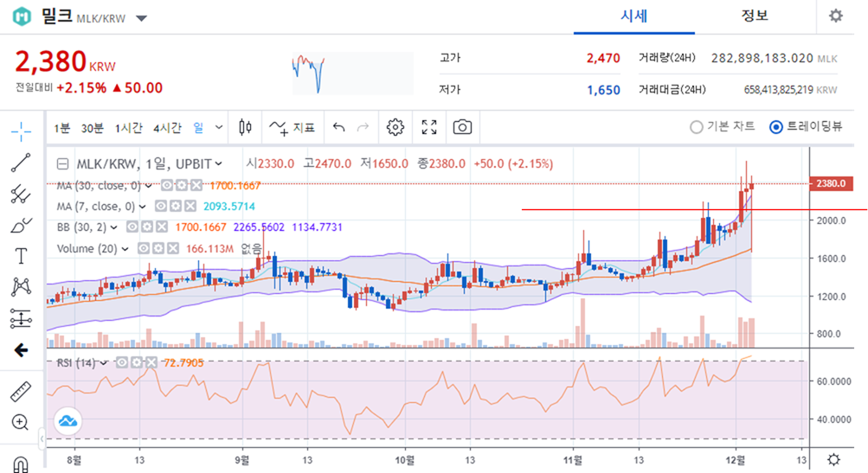The height and width of the screenshot is (473, 868).
Task: Remove the MA (7, close, 0) indicator
Action: tap(190, 207)
